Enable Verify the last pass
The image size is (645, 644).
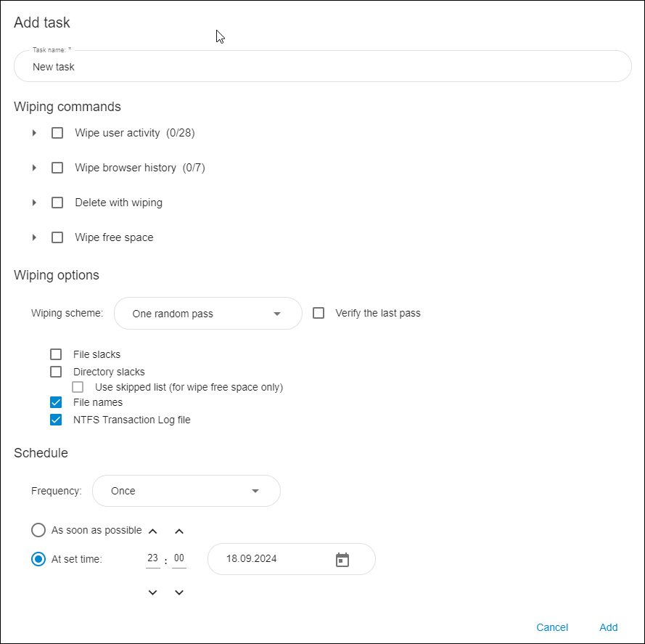click(319, 313)
